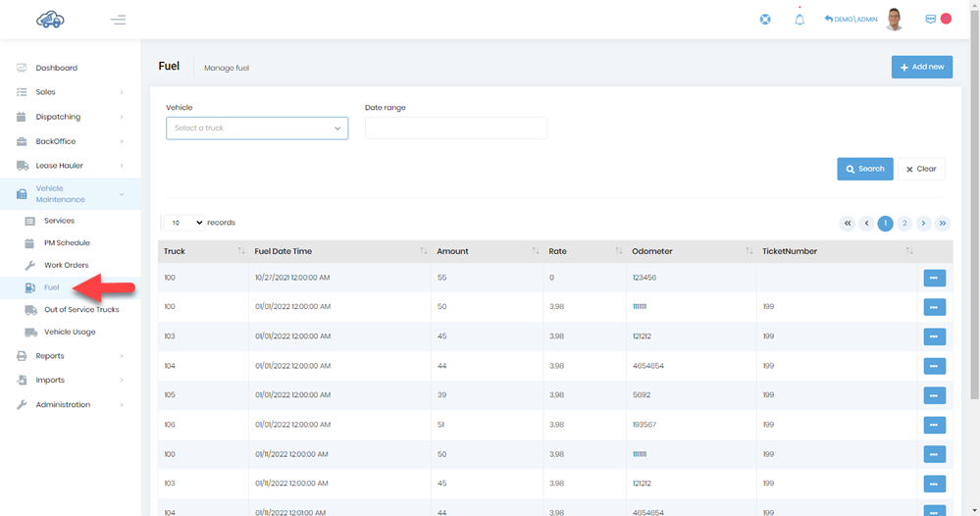Expand the Imports menu

[70, 380]
